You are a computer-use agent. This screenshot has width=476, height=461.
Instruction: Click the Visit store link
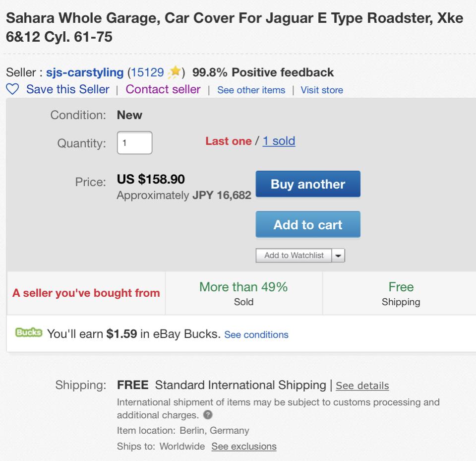[x=322, y=90]
